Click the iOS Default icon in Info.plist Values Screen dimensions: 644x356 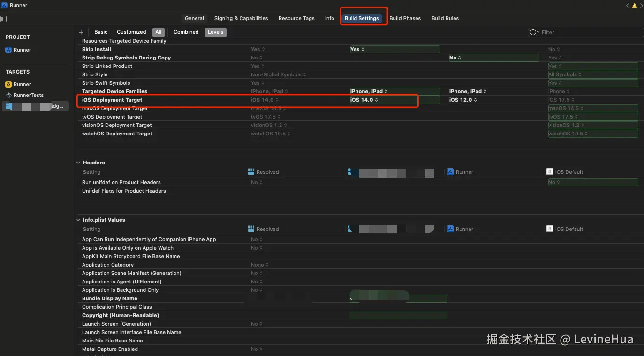[550, 229]
